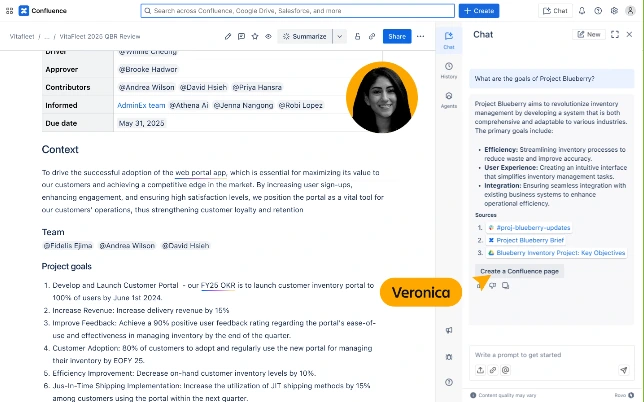Click the @Robi Lopez mention
Image resolution: width=644 pixels, height=402 pixels.
301,106
